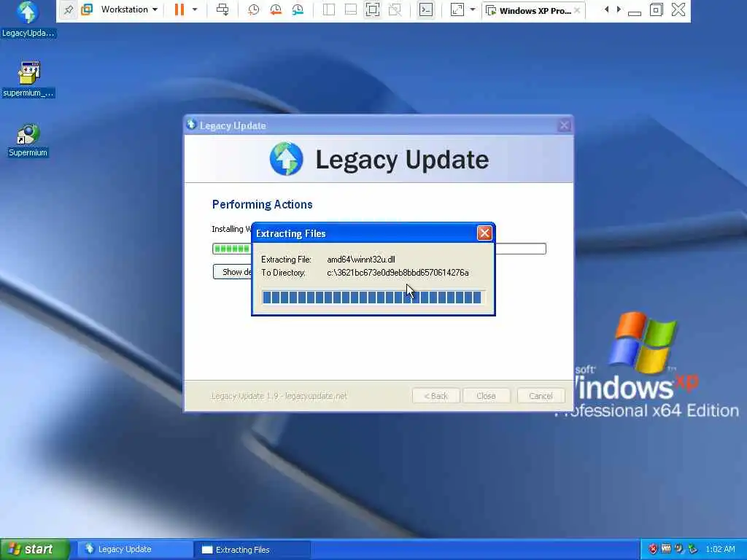The width and height of the screenshot is (747, 560).
Task: Open the Windows XP Start menu
Action: coord(34,549)
